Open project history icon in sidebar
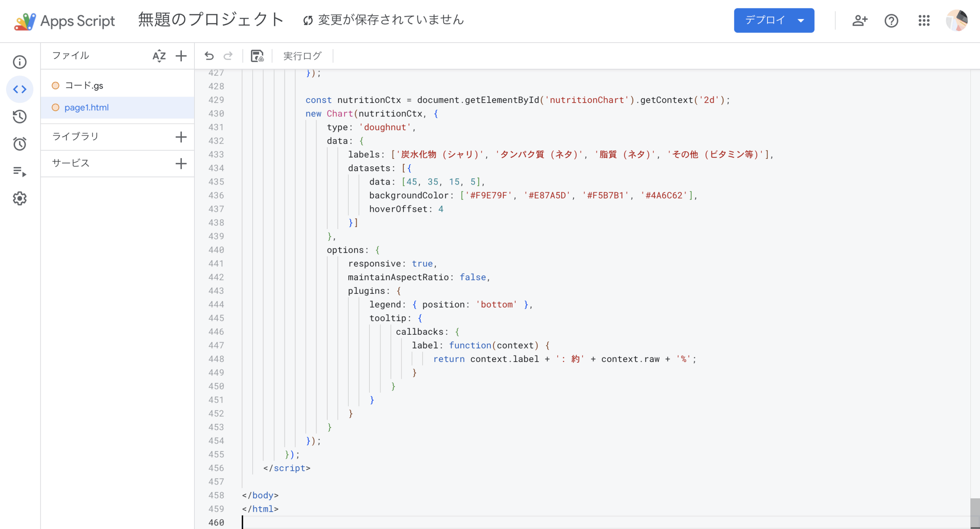Image resolution: width=980 pixels, height=529 pixels. [x=20, y=116]
